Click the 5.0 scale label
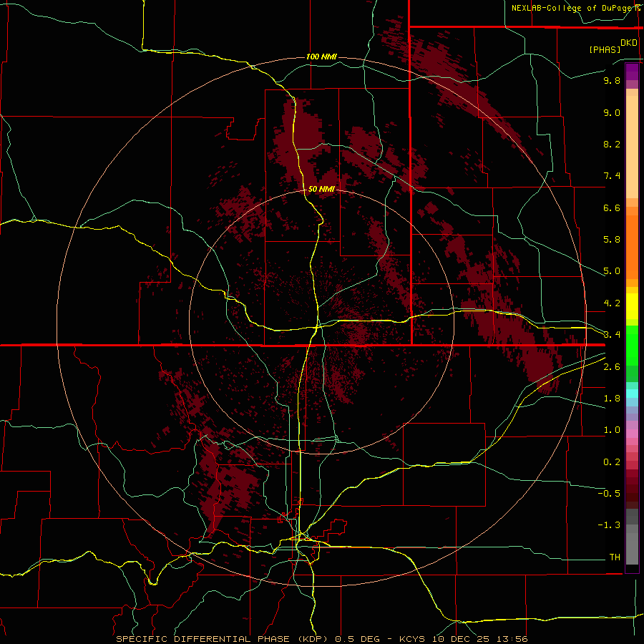This screenshot has height=644, width=644. tap(612, 271)
